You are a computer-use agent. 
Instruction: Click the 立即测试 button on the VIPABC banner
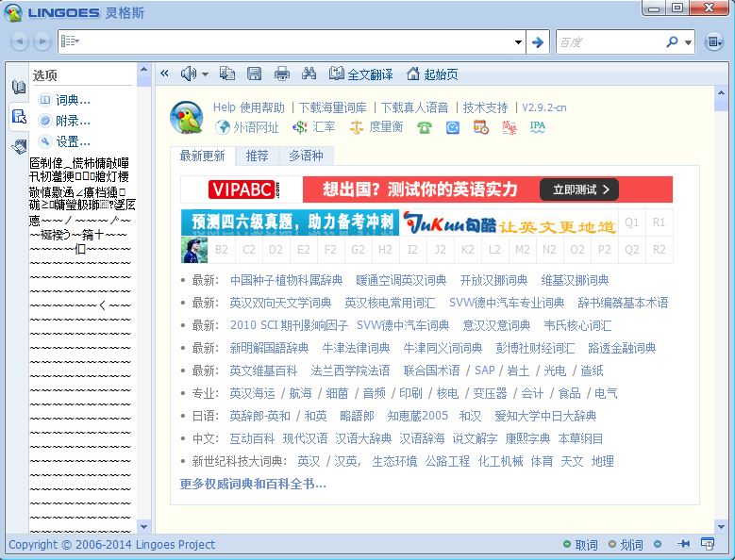point(579,189)
